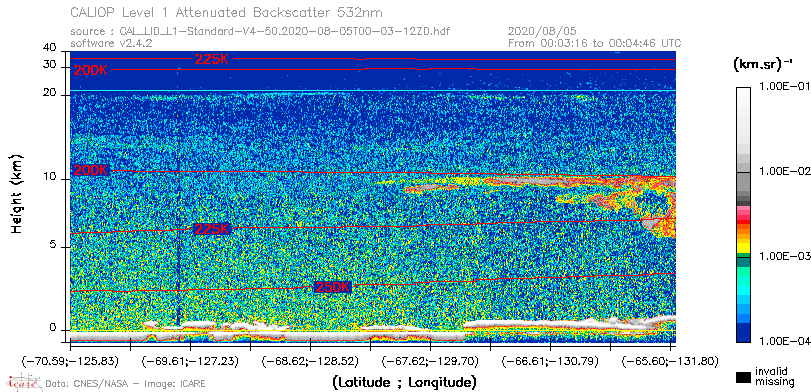Click the 'invalid missing' legend label

pyautogui.click(x=774, y=376)
